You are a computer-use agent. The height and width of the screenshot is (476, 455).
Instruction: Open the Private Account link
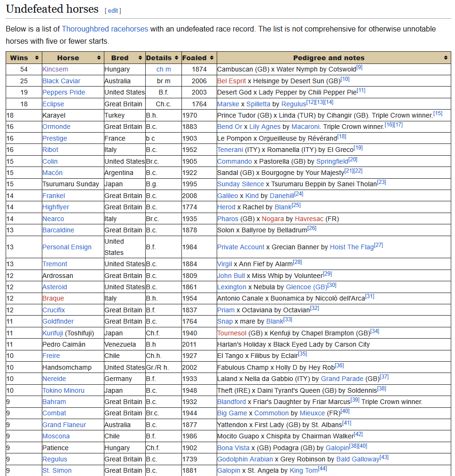click(241, 247)
